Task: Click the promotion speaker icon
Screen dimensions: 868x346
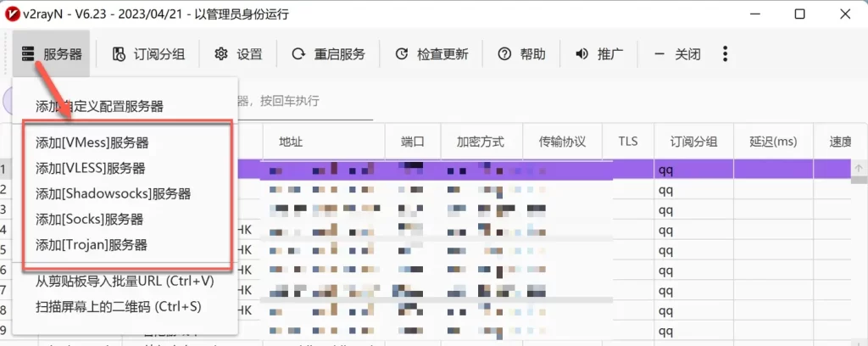Action: point(581,53)
